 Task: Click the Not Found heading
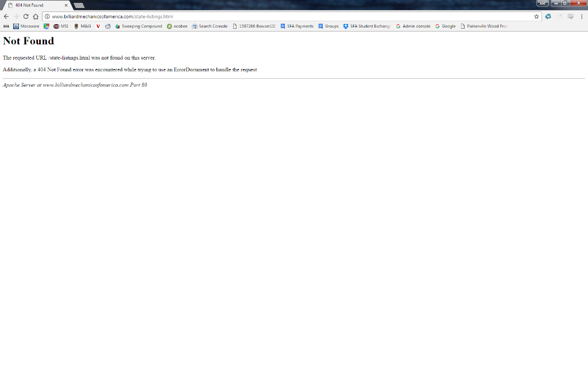pyautogui.click(x=29, y=41)
